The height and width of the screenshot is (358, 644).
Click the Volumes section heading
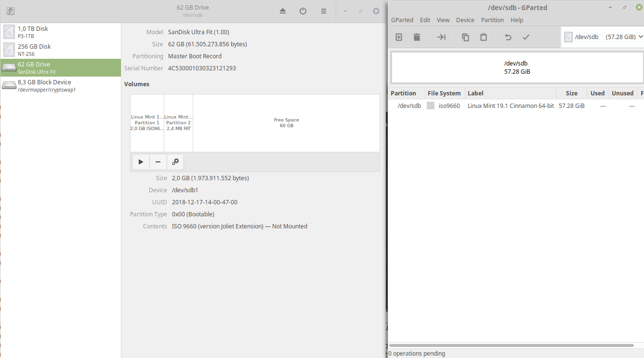(137, 84)
